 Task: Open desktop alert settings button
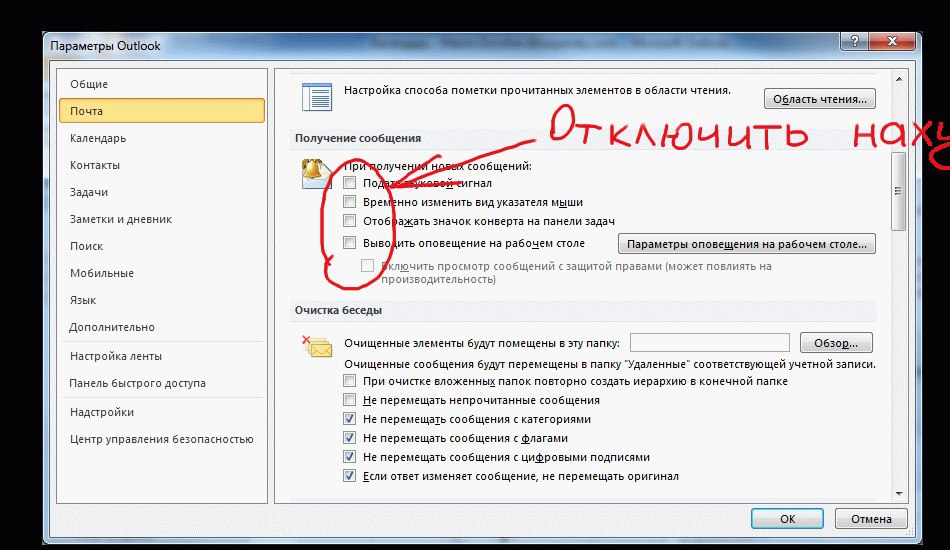[746, 244]
